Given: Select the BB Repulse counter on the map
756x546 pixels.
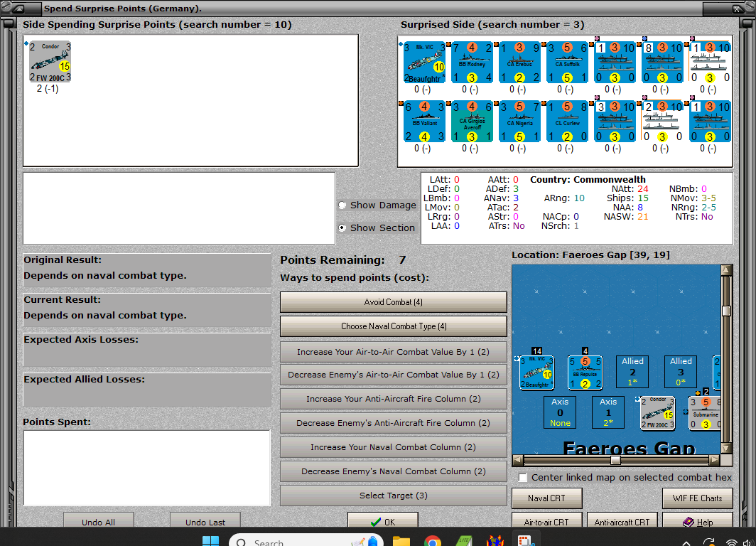Looking at the screenshot, I should (x=585, y=373).
